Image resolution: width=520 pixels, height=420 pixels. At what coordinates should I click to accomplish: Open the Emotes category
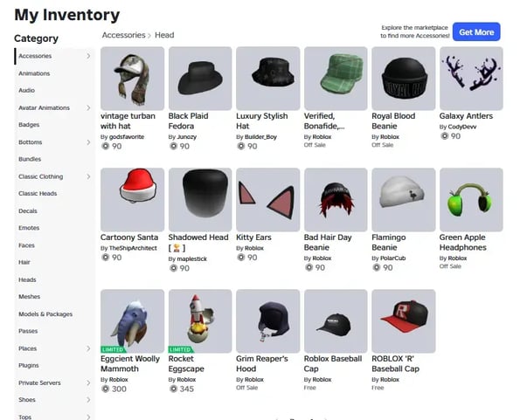click(x=29, y=228)
